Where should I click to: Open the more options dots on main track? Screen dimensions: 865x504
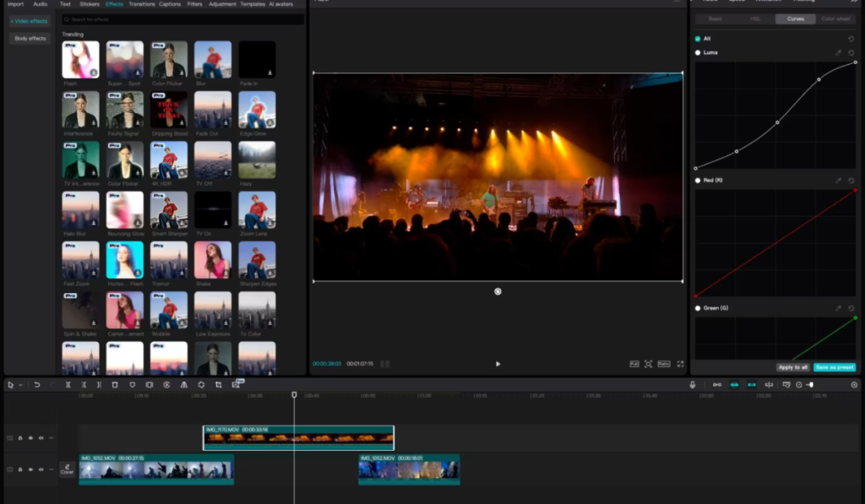tap(52, 469)
